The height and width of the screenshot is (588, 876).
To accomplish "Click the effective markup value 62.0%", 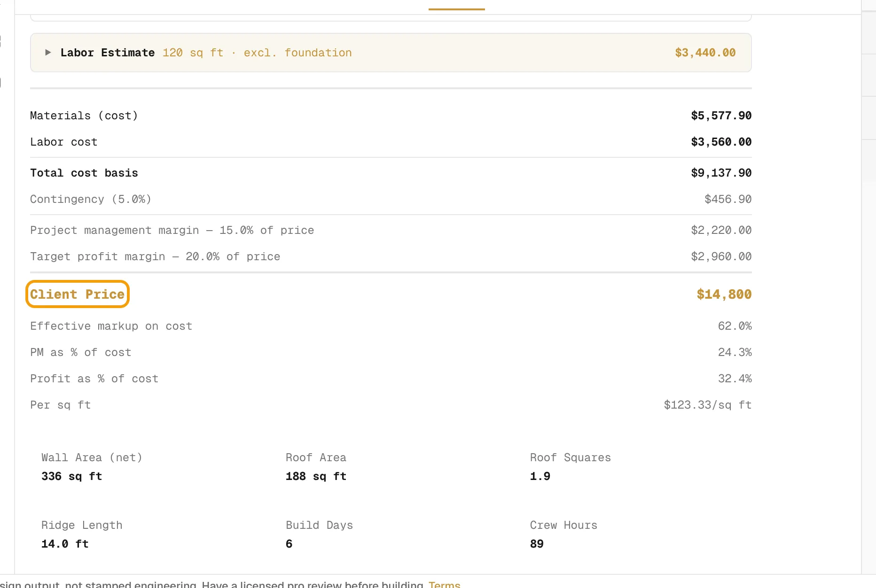I will point(735,326).
